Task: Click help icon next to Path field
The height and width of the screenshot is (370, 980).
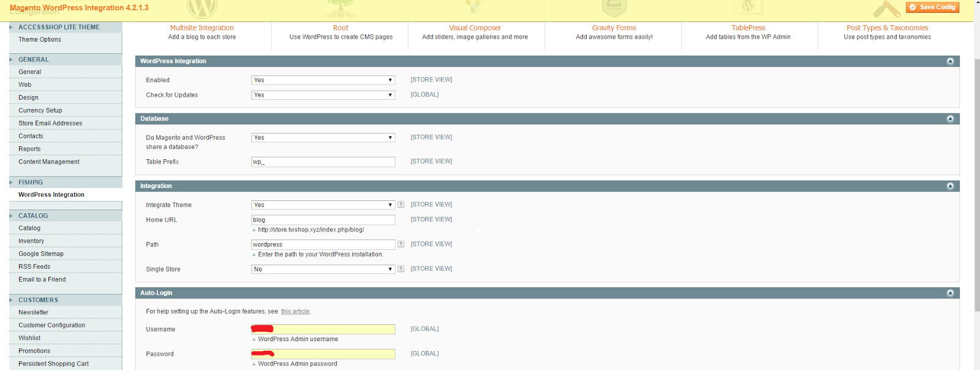Action: coord(401,244)
